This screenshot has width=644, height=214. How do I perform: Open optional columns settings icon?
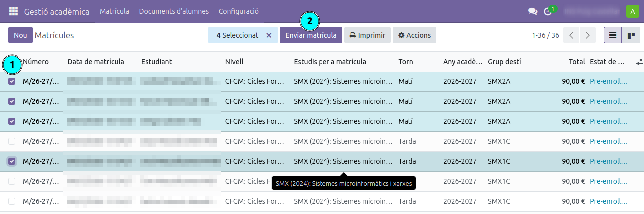(x=640, y=62)
